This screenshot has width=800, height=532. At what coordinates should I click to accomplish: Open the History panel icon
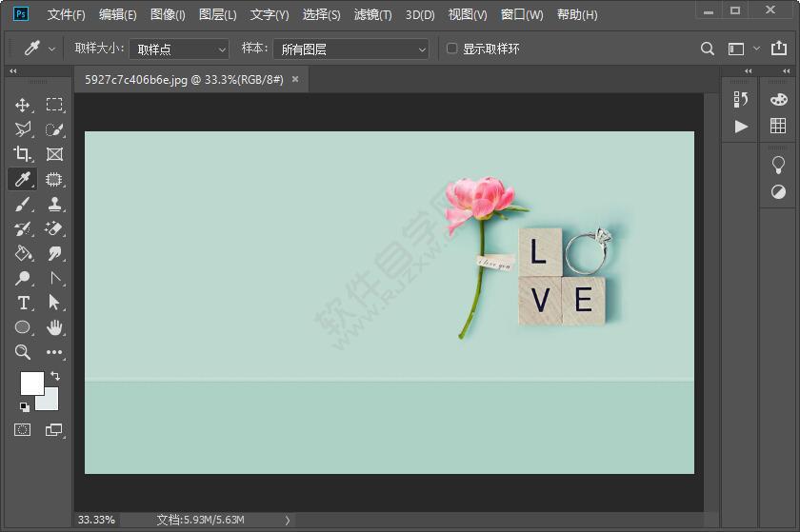(741, 100)
